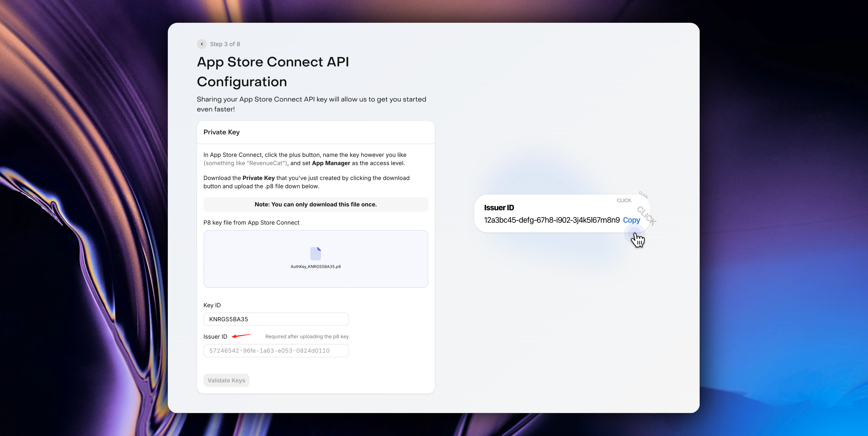Click the blue Copy link

point(631,220)
